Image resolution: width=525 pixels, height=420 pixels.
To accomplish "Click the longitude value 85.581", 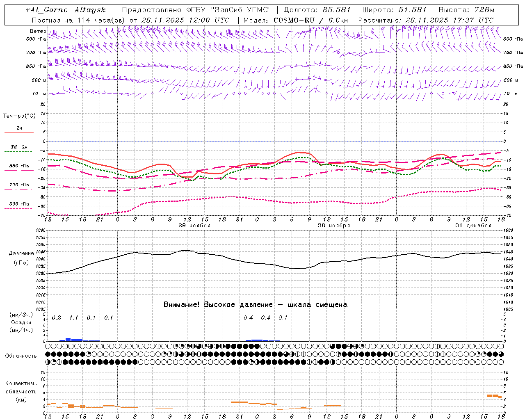I will [336, 10].
